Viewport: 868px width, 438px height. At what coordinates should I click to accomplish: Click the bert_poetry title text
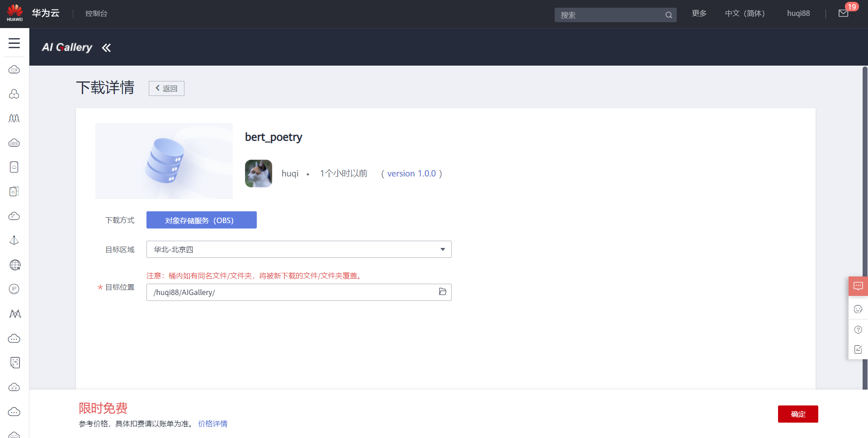point(274,137)
